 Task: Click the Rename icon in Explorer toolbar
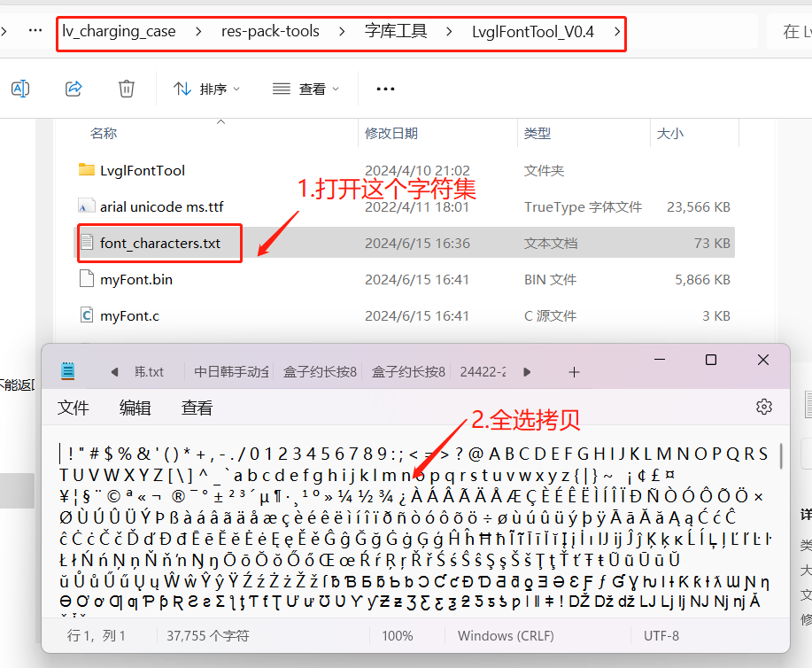point(20,89)
